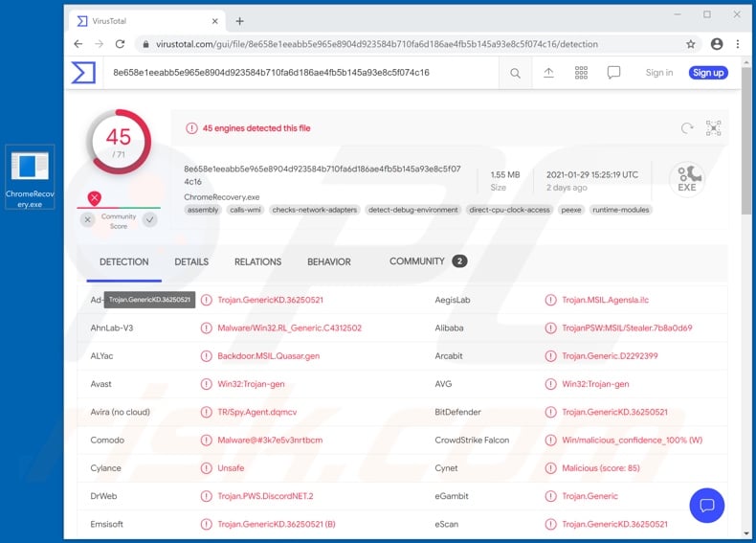Click the peexe tag
The image size is (756, 543).
point(571,210)
